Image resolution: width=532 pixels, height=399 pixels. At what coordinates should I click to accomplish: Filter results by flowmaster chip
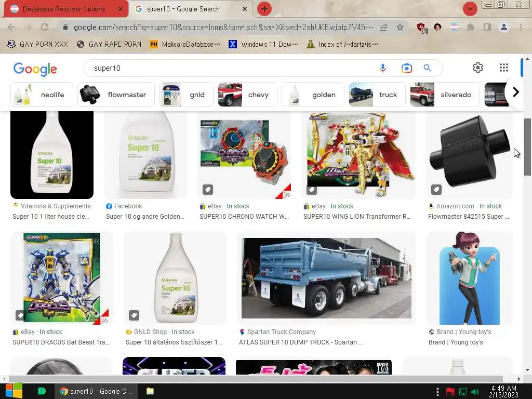coord(116,95)
